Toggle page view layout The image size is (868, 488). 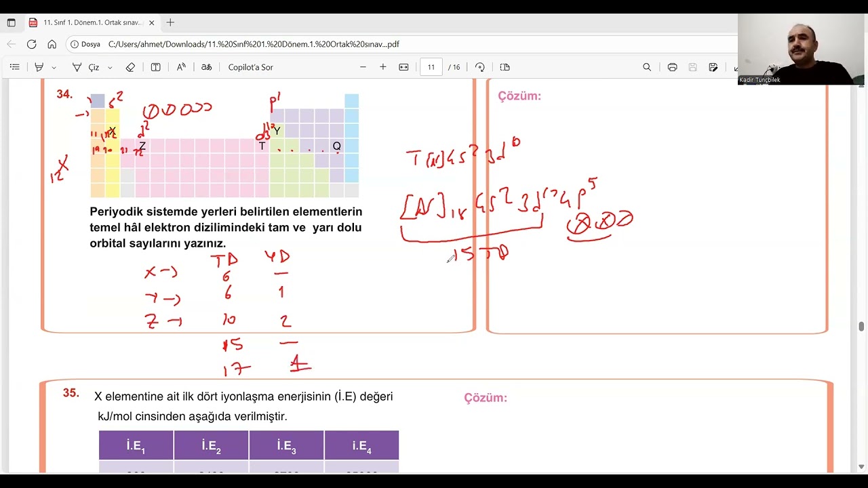click(505, 67)
